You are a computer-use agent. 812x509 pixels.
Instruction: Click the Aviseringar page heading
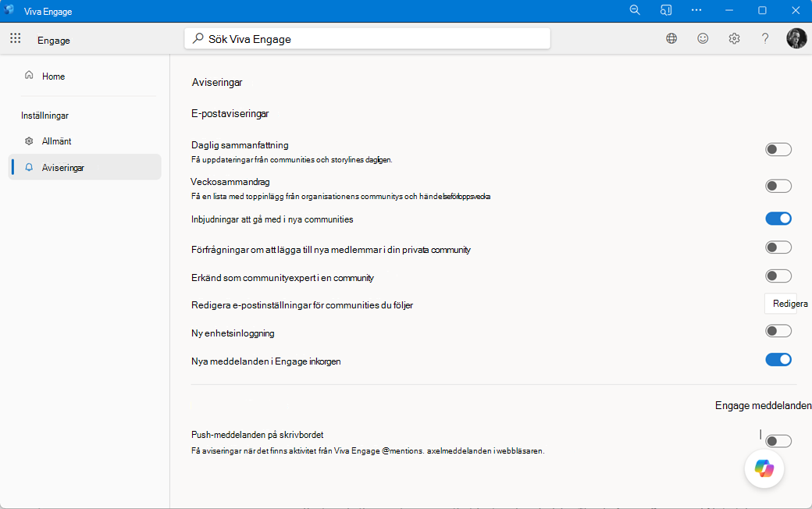(x=217, y=82)
